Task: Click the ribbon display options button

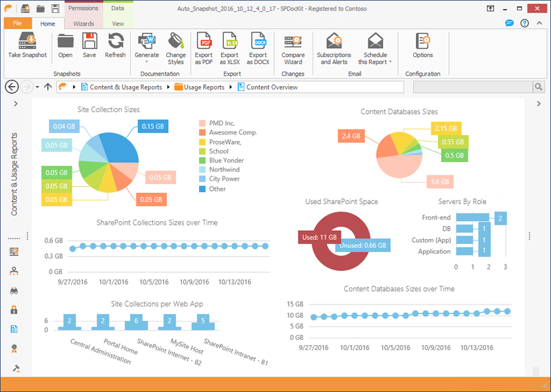Action: coord(490,8)
